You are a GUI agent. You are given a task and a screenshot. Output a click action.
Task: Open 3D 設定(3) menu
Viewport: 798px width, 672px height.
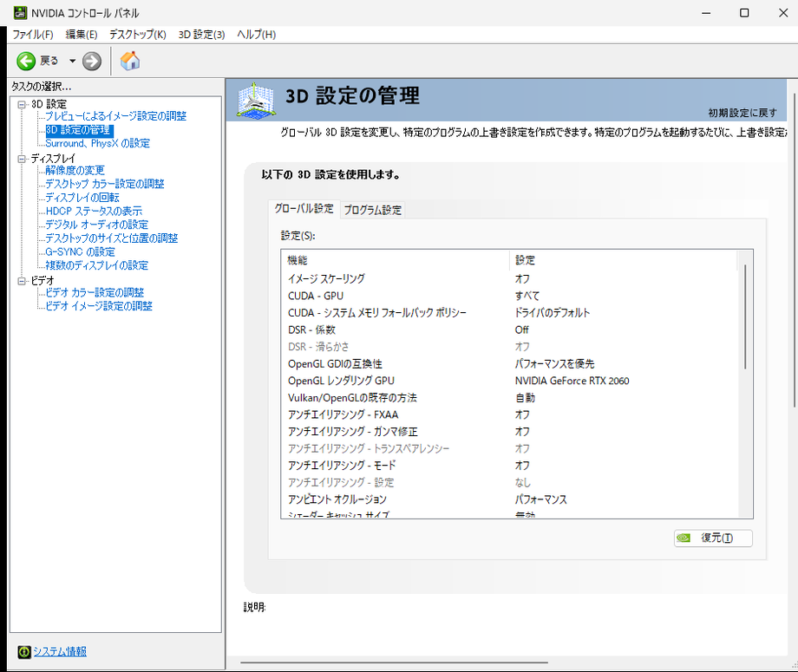click(201, 35)
